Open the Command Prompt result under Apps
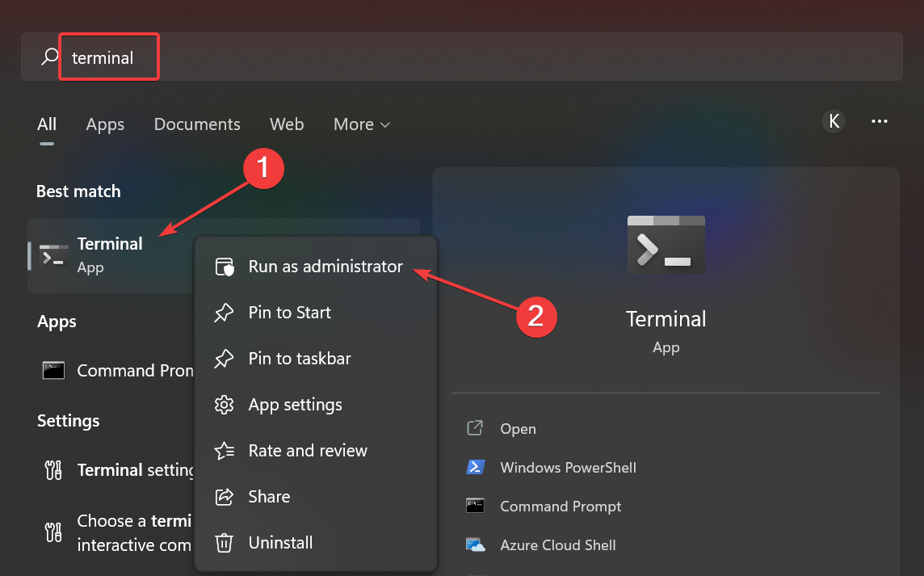Viewport: 924px width, 576px height. tap(111, 370)
